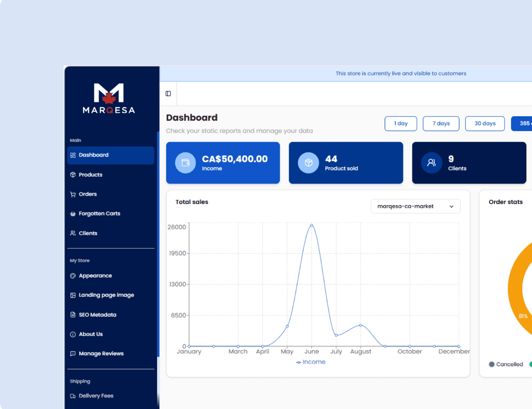Click the Delivery Fees truck icon
Screen dimensions: 532x409
pos(73,396)
